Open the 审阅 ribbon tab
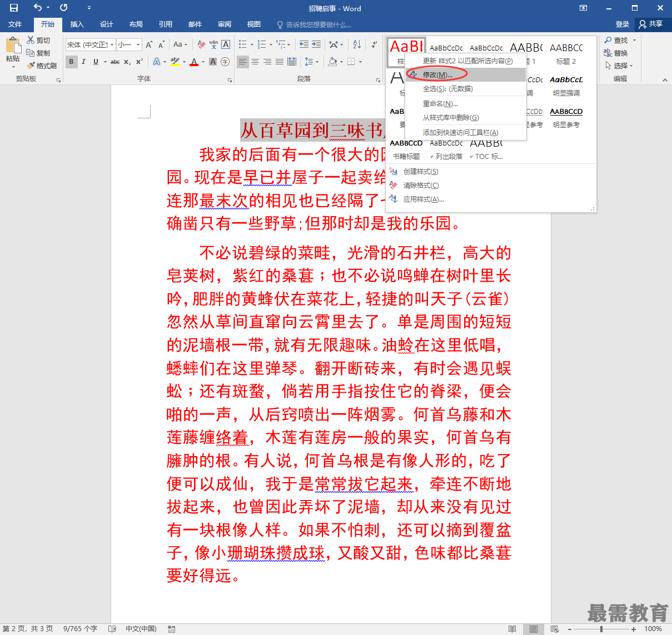This screenshot has height=635, width=672. [225, 24]
